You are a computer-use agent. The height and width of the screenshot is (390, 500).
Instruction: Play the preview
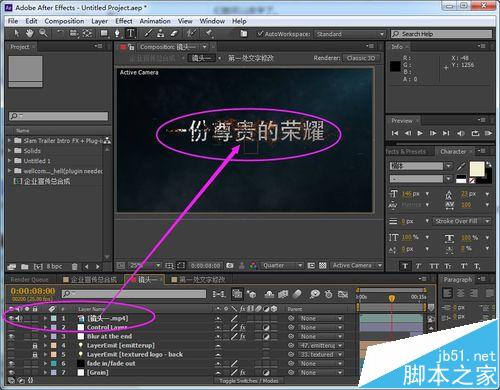point(420,133)
